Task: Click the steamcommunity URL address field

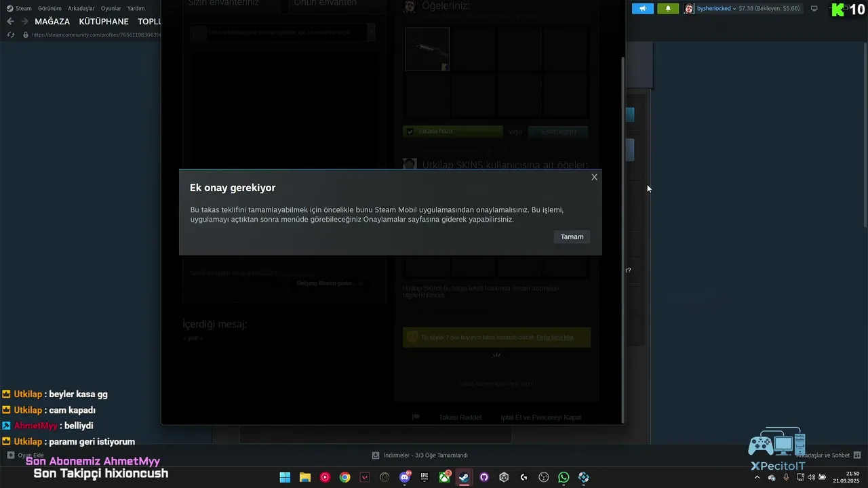Action: tap(95, 35)
